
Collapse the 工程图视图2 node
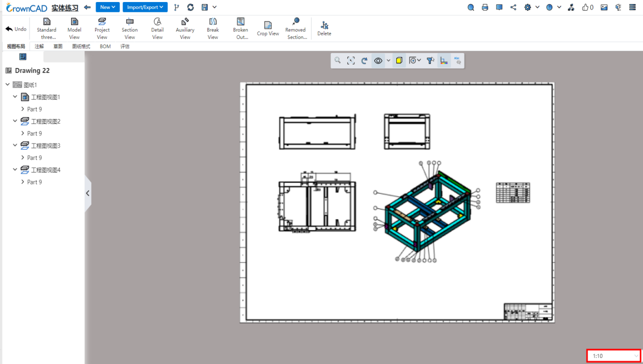[x=15, y=121]
